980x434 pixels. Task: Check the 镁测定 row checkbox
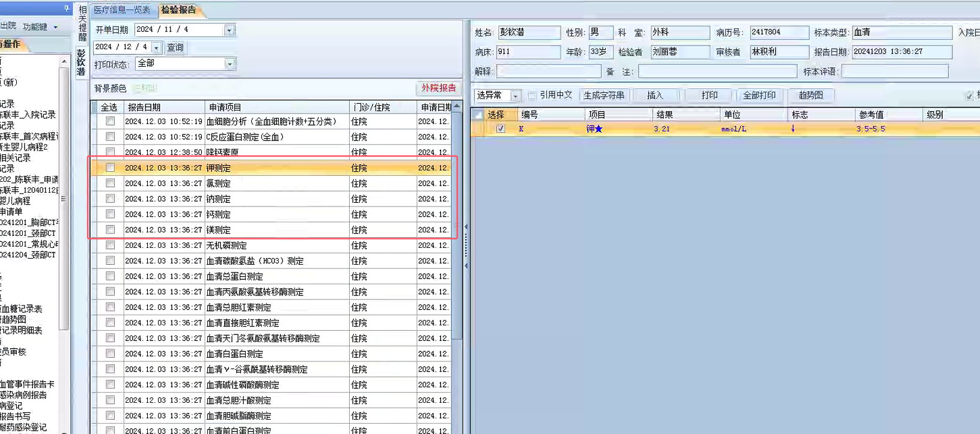110,230
